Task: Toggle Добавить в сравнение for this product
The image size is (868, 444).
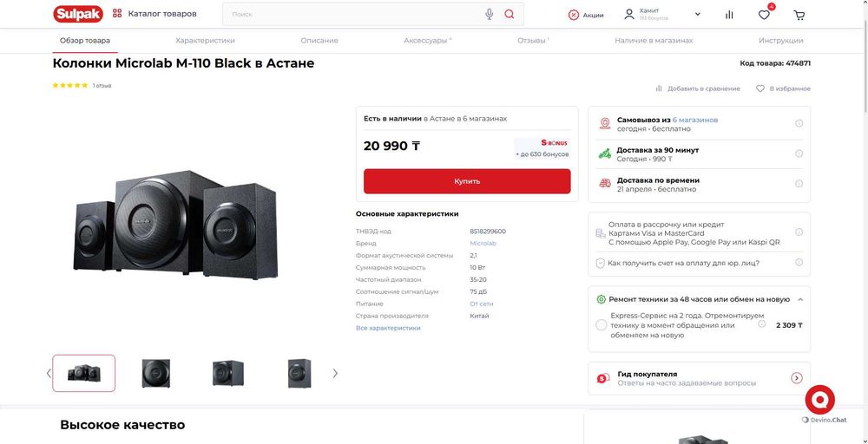Action: (x=698, y=88)
